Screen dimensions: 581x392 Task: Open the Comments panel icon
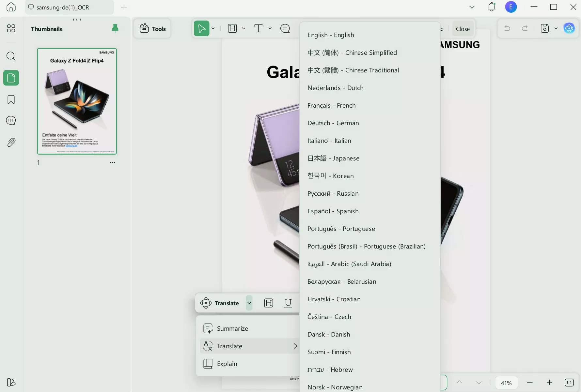point(11,121)
